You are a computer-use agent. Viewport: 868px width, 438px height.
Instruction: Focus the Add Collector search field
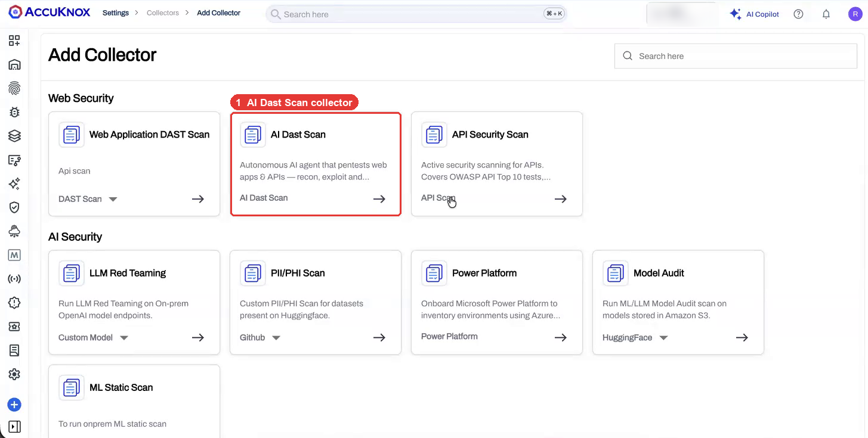point(736,56)
